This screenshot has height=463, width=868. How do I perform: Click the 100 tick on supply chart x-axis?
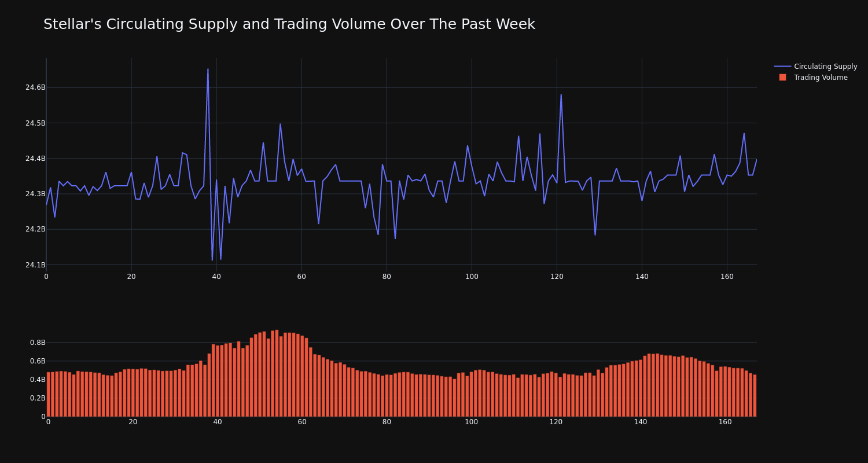pyautogui.click(x=472, y=277)
